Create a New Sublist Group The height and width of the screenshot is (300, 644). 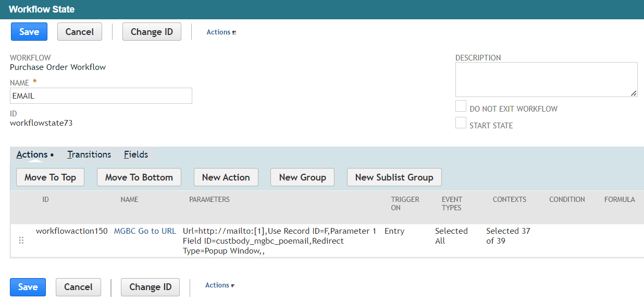(x=394, y=177)
